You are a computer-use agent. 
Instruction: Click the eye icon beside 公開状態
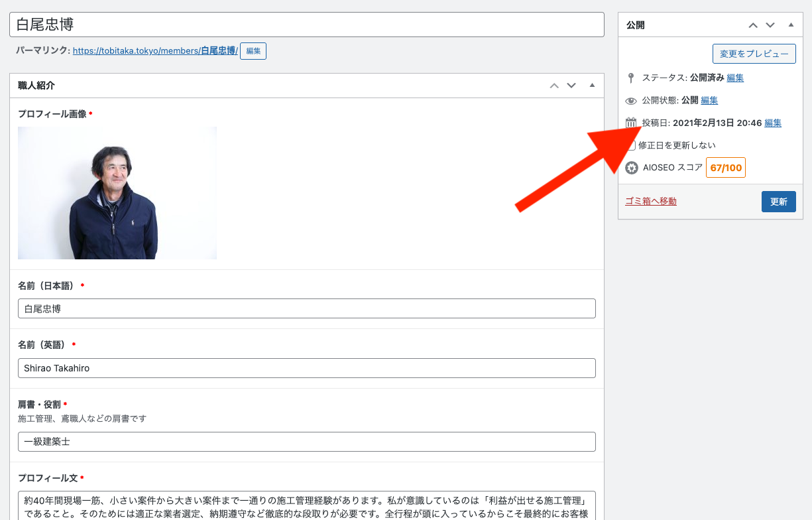631,101
